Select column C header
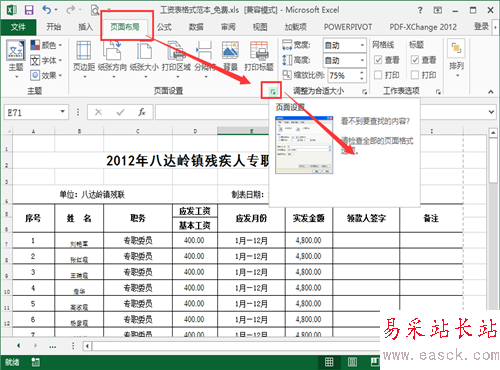This screenshot has height=370, width=500. 138,131
